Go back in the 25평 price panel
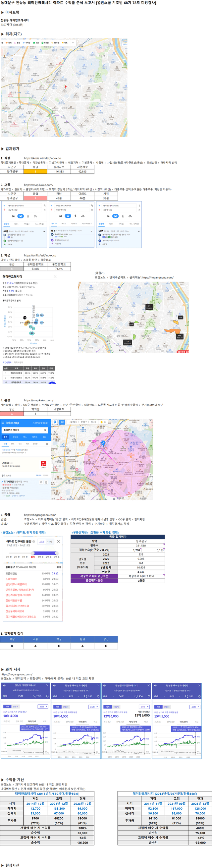212x868 pixels. (x=5, y=685)
